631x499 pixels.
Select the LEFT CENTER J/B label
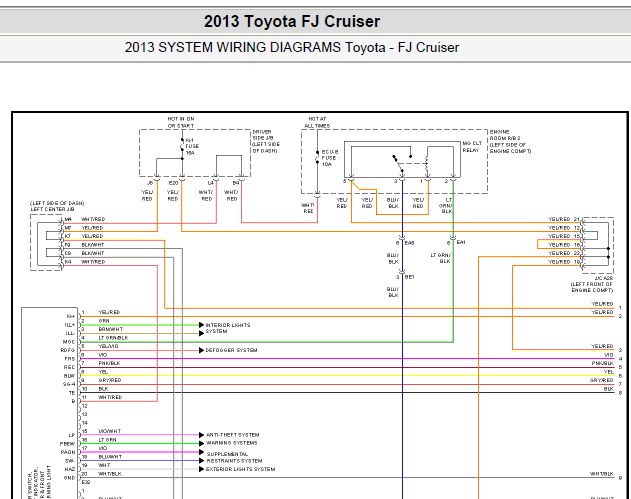[x=57, y=206]
